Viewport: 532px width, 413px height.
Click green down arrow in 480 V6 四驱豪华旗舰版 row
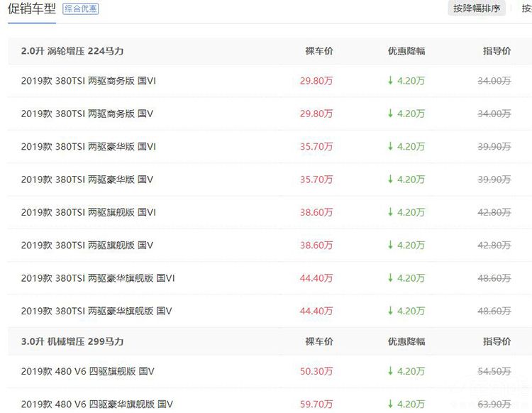[x=391, y=404]
